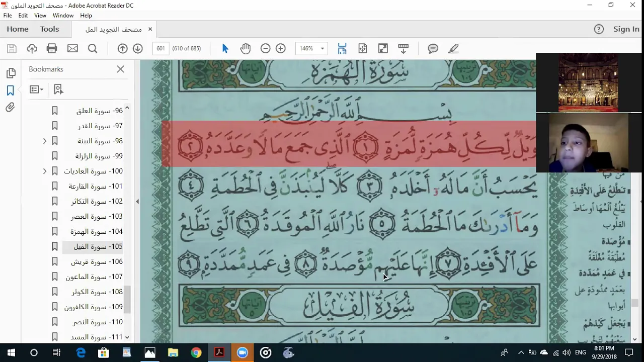The width and height of the screenshot is (644, 362).
Task: Open the find text magnifier
Action: tap(93, 48)
